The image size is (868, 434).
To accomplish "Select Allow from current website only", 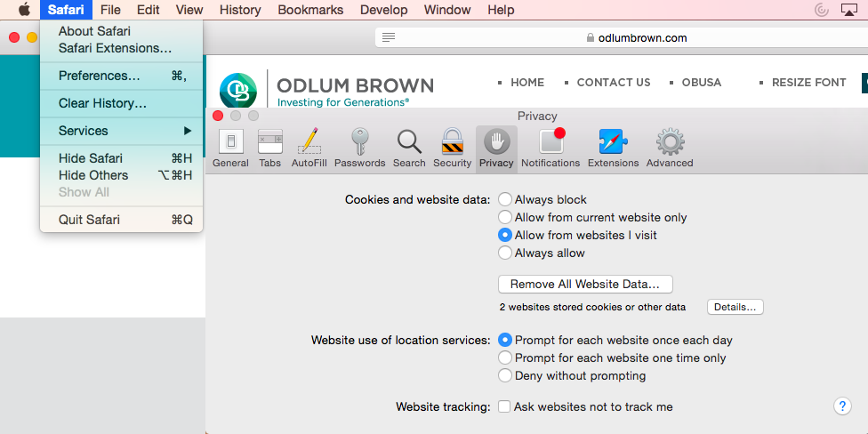I will pyautogui.click(x=505, y=217).
